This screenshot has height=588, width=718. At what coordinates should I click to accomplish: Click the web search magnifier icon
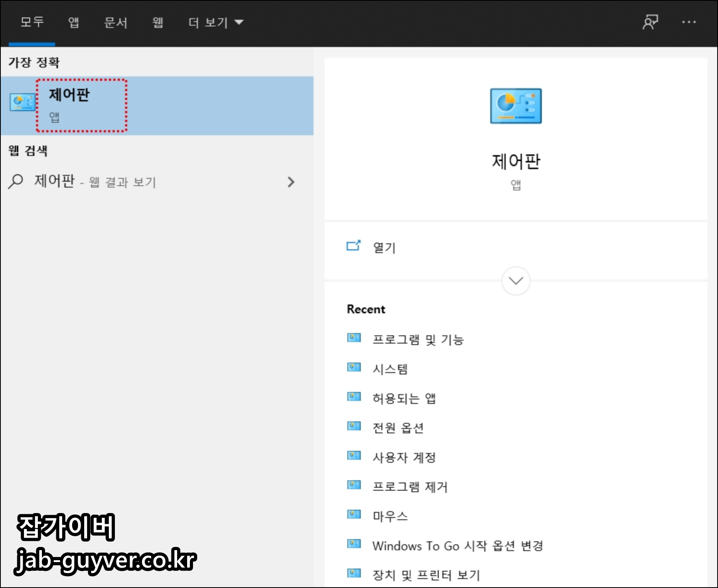pos(16,181)
